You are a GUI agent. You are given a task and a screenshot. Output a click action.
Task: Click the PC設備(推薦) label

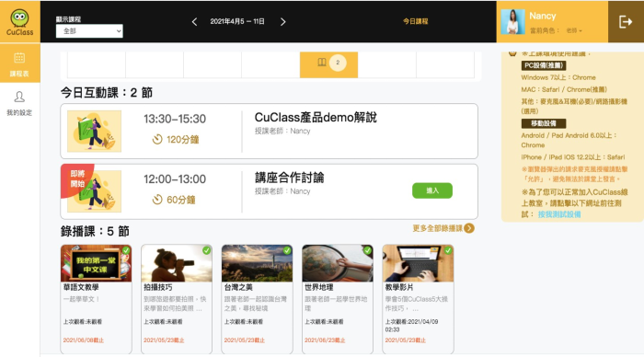[x=544, y=65]
